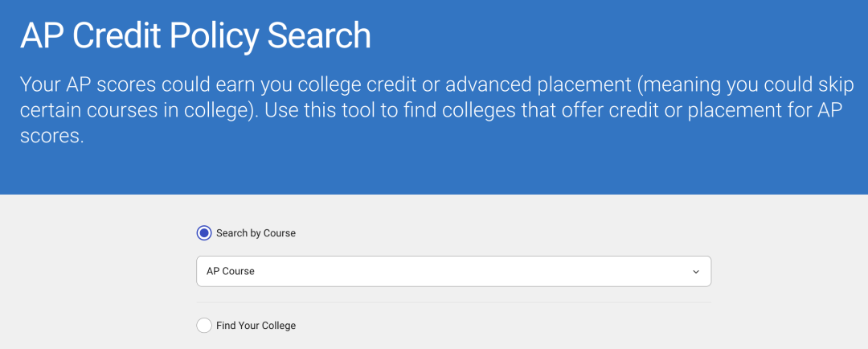Select the Search by Course radio button
This screenshot has height=349, width=868.
204,233
